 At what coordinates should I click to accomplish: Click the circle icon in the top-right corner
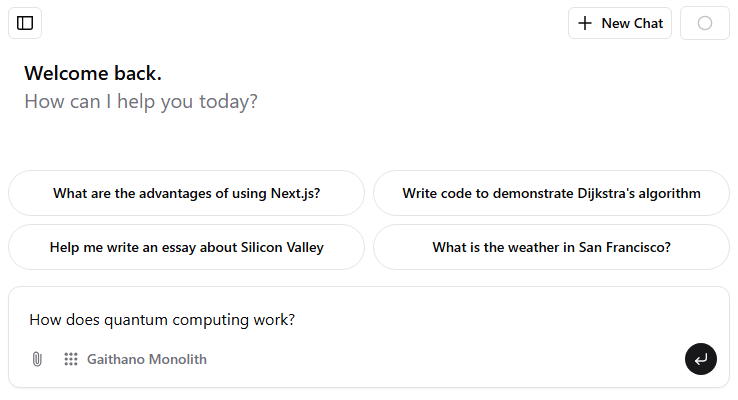click(705, 23)
